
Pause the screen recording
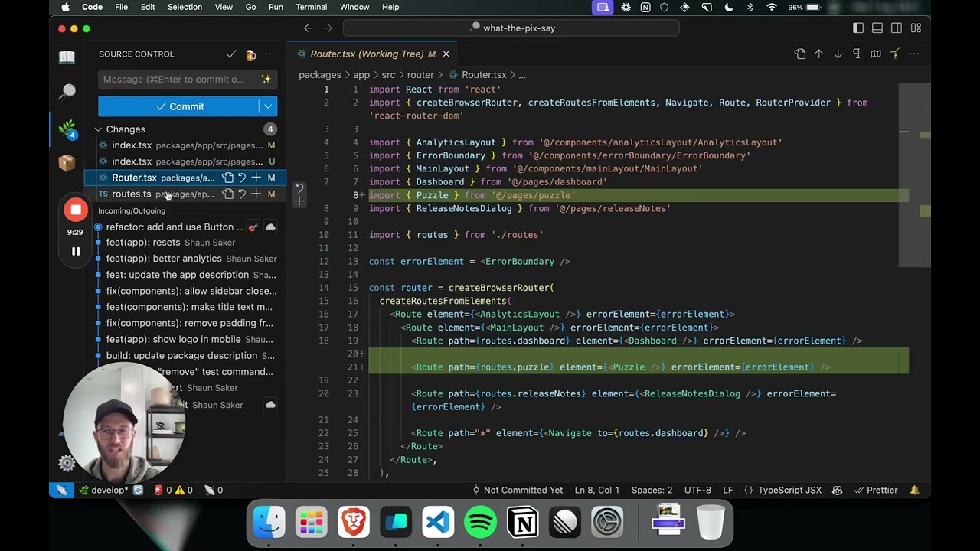click(x=76, y=251)
